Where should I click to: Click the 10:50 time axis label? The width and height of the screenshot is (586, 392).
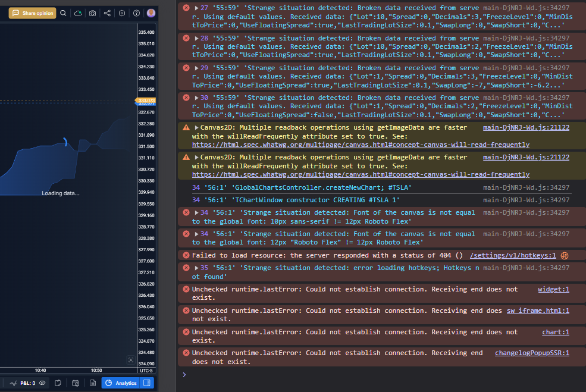pos(96,371)
